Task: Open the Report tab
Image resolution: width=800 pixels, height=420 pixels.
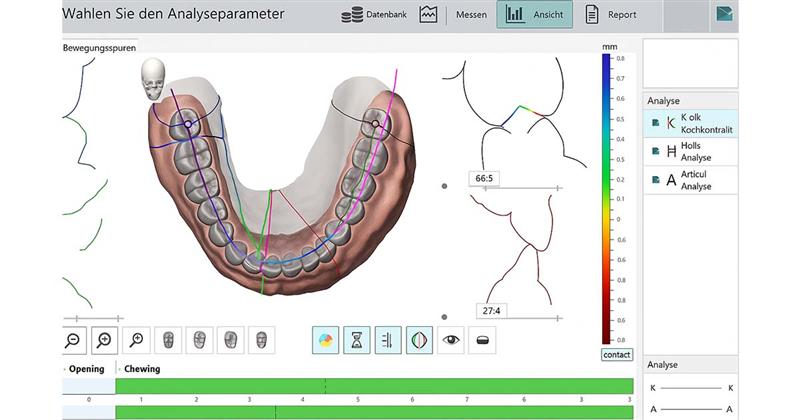Action: point(610,15)
